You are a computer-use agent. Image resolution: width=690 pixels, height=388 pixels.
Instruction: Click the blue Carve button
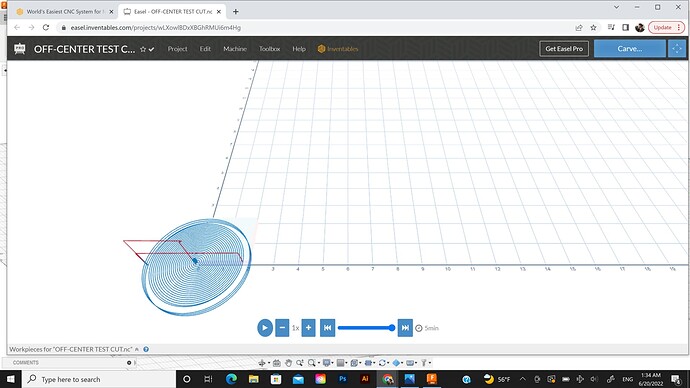point(630,49)
